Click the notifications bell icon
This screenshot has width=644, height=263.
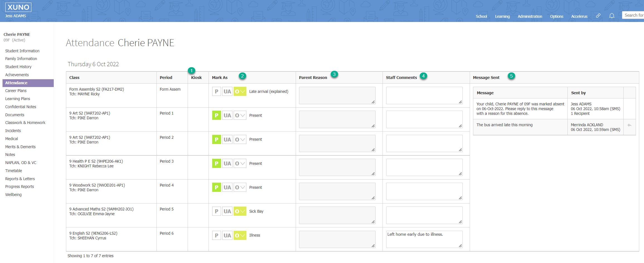point(612,16)
